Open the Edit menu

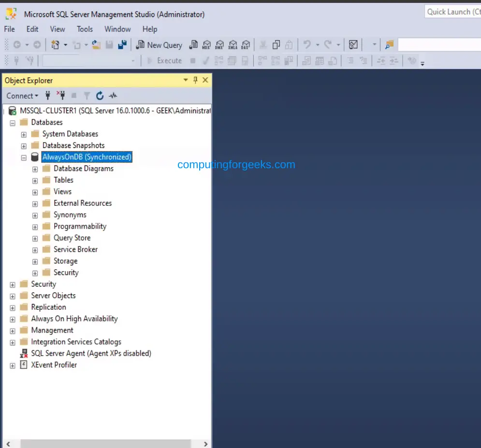point(32,29)
